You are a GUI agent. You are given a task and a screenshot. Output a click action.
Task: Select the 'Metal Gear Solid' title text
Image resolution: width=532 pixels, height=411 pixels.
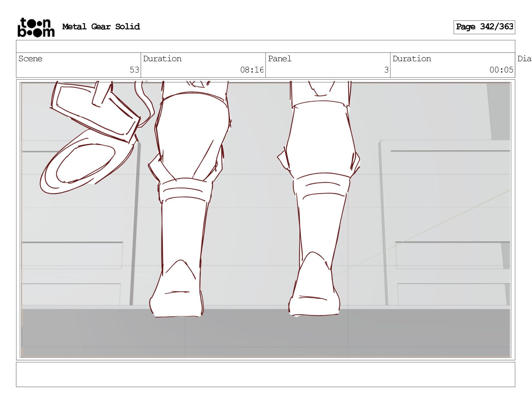pyautogui.click(x=101, y=27)
